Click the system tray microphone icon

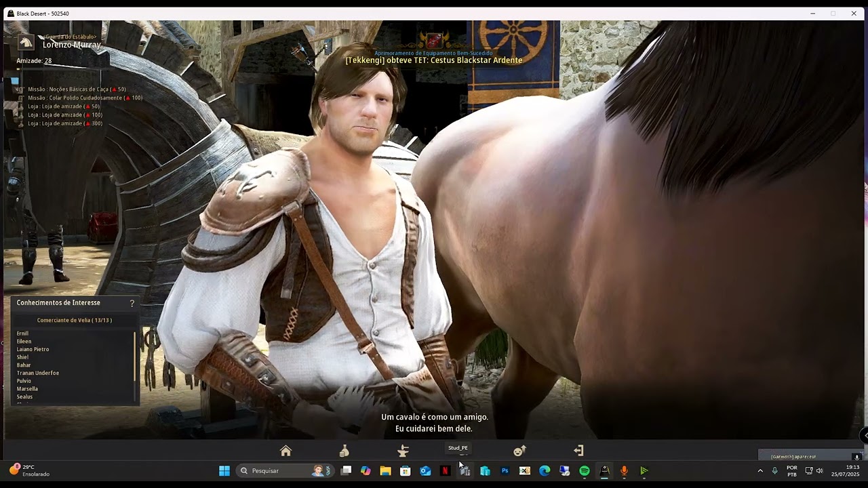pos(775,470)
